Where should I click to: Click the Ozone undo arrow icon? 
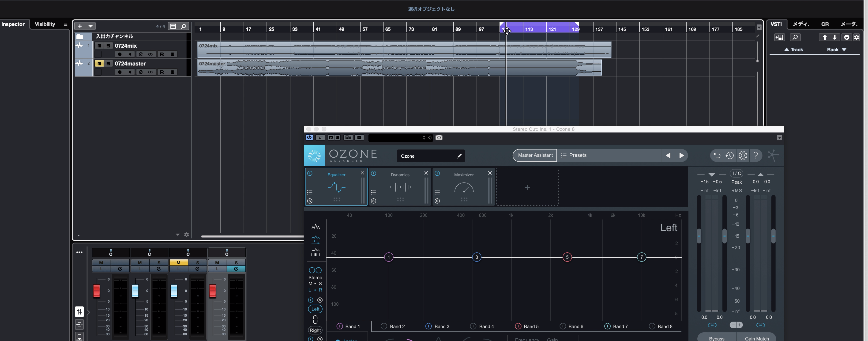click(716, 155)
